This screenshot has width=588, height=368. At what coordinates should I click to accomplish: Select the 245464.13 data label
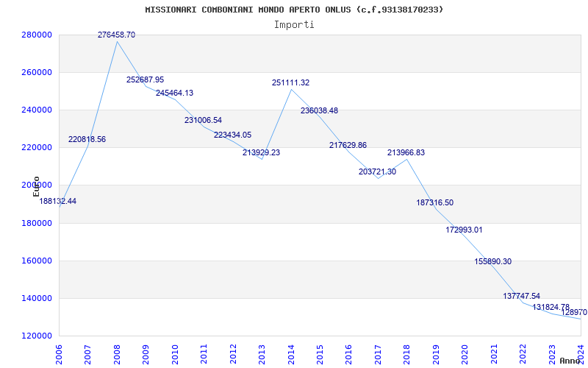174,93
